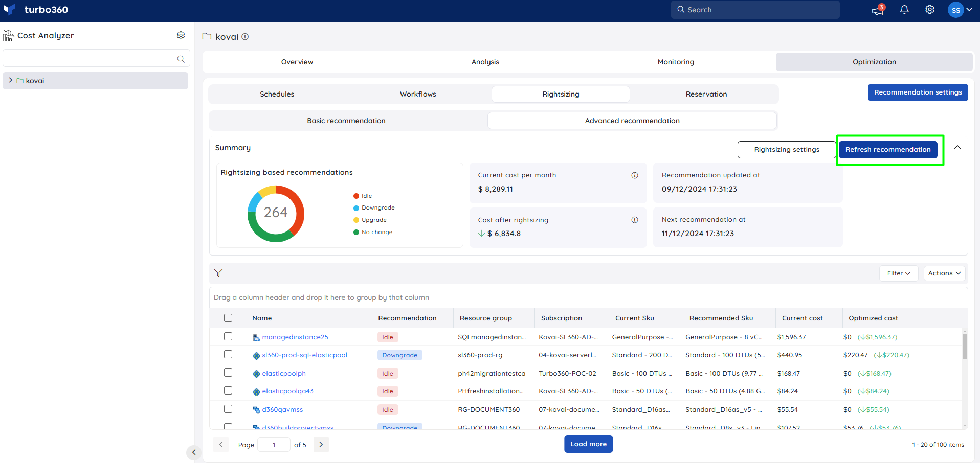Open the announcements icon with badge

pos(878,10)
